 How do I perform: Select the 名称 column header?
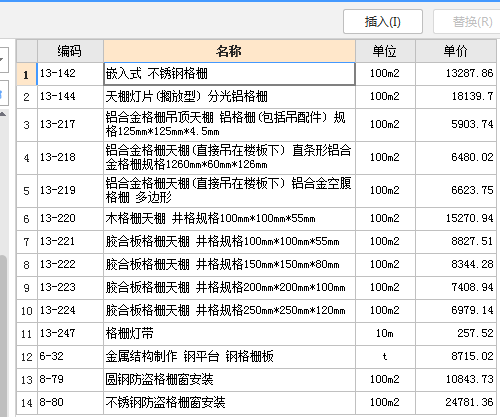tap(229, 51)
